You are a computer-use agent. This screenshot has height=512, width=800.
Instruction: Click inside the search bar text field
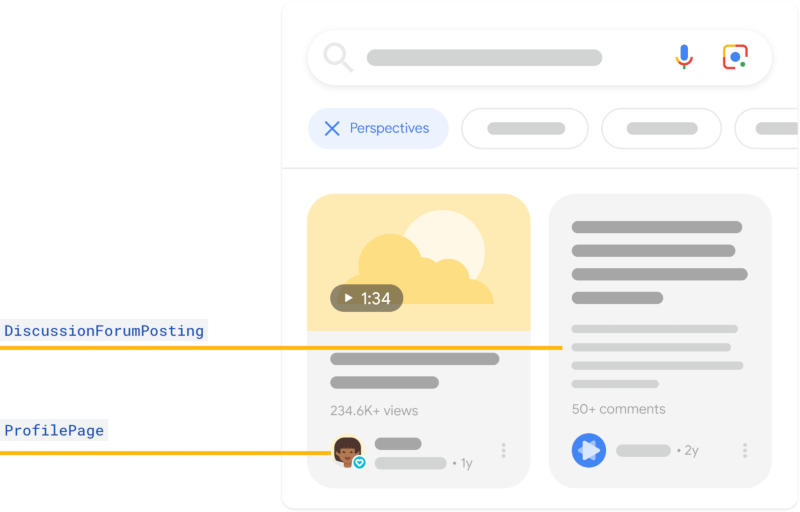click(x=484, y=58)
